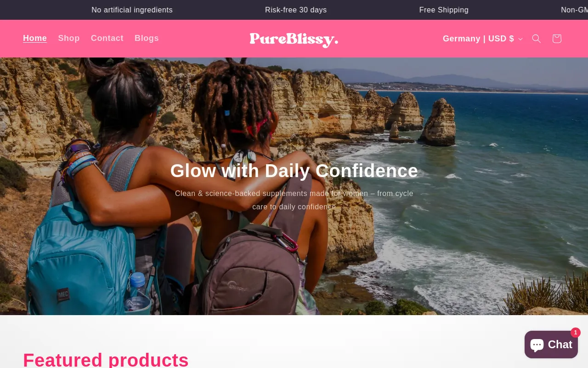Click the hero subtitle about science-backed supplements
The width and height of the screenshot is (588, 368).
(x=294, y=200)
